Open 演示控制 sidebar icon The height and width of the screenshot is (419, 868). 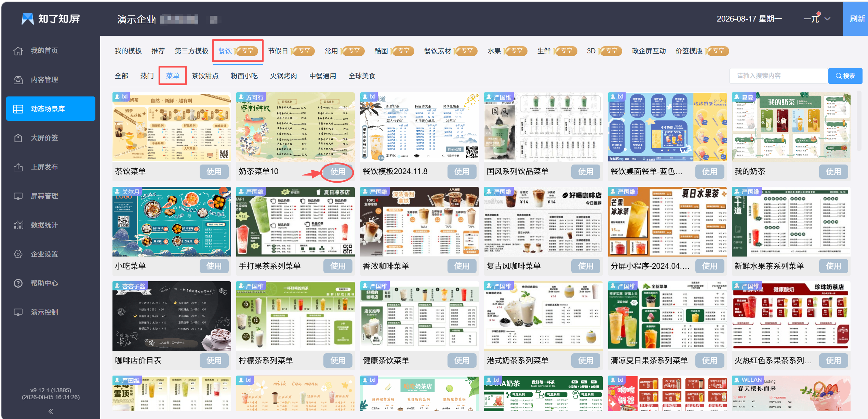pos(18,312)
